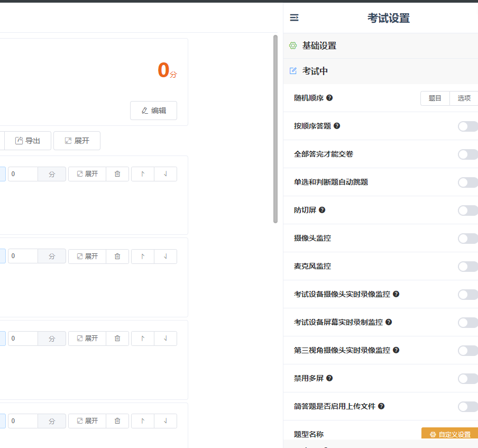Enable 全部答完才能交卷 switch
This screenshot has height=448, width=478.
[x=468, y=154]
